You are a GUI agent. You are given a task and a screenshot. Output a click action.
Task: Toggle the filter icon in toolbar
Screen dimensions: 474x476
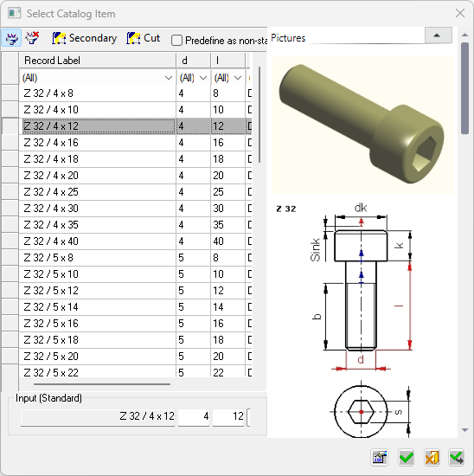coord(11,38)
